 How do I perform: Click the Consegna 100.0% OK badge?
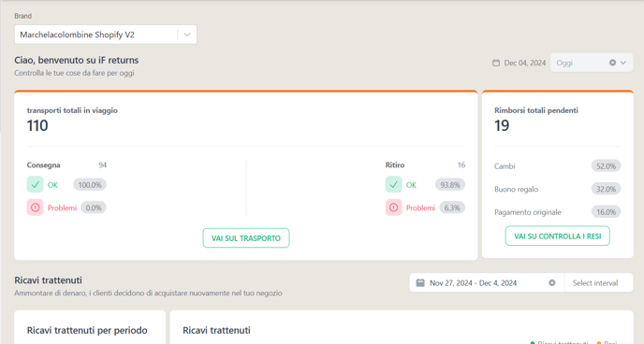[90, 185]
